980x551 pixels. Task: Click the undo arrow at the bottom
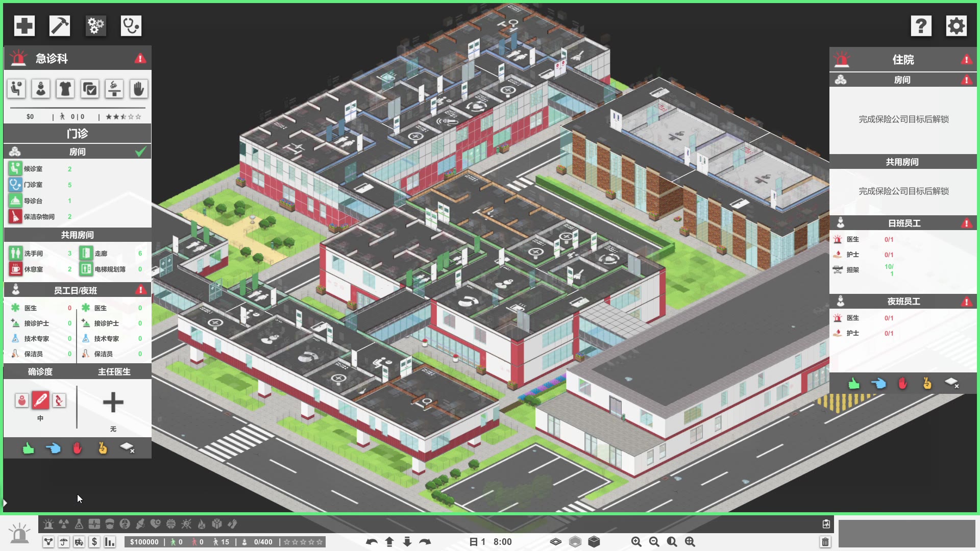point(371,542)
